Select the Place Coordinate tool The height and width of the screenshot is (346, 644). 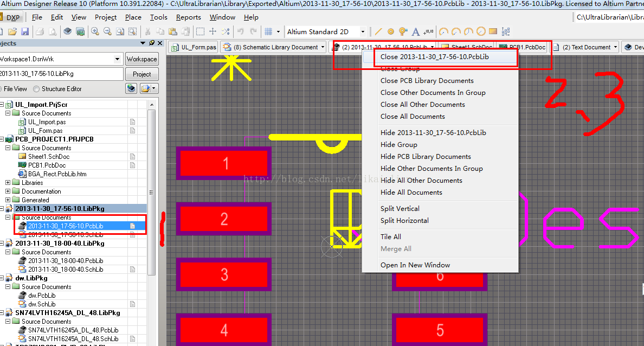[428, 31]
